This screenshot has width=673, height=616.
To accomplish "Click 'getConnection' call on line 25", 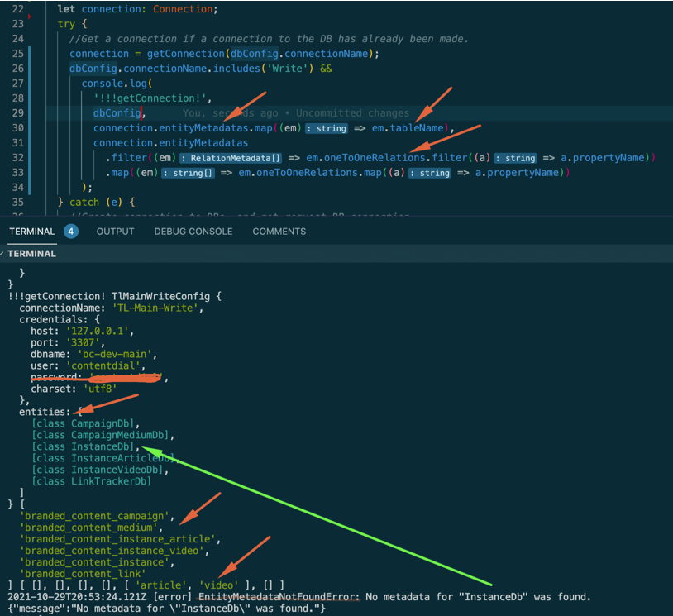I will (185, 54).
